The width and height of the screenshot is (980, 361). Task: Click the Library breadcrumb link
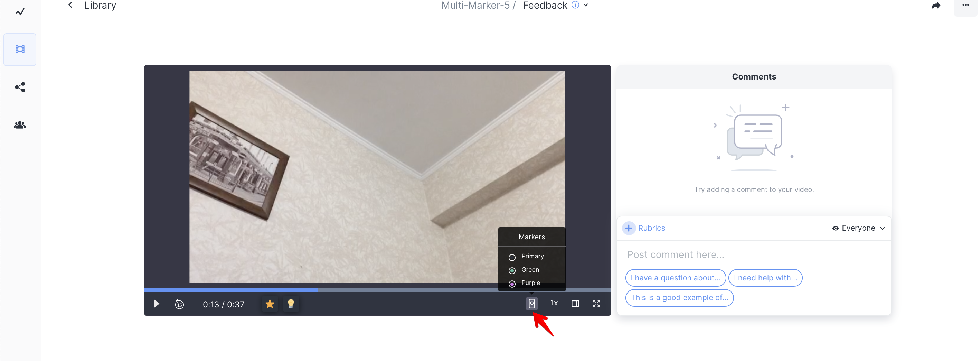tap(101, 5)
